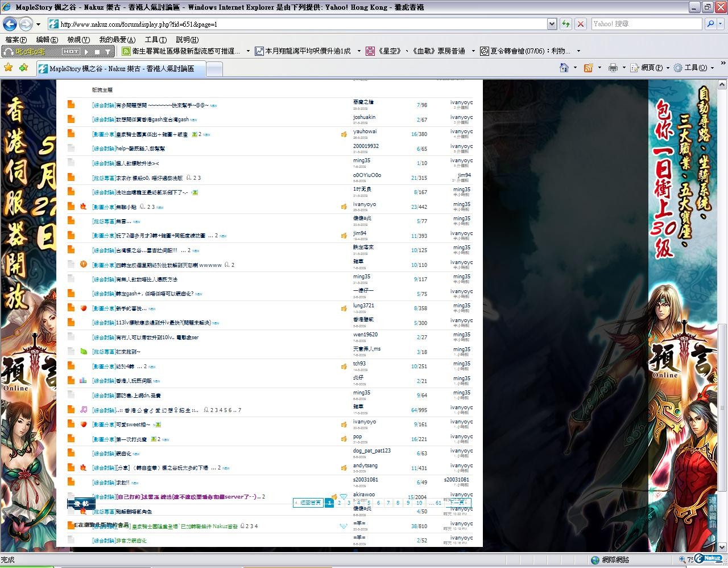Open the 說明(H) menu
Screen dimensions: 728x568
(x=187, y=39)
